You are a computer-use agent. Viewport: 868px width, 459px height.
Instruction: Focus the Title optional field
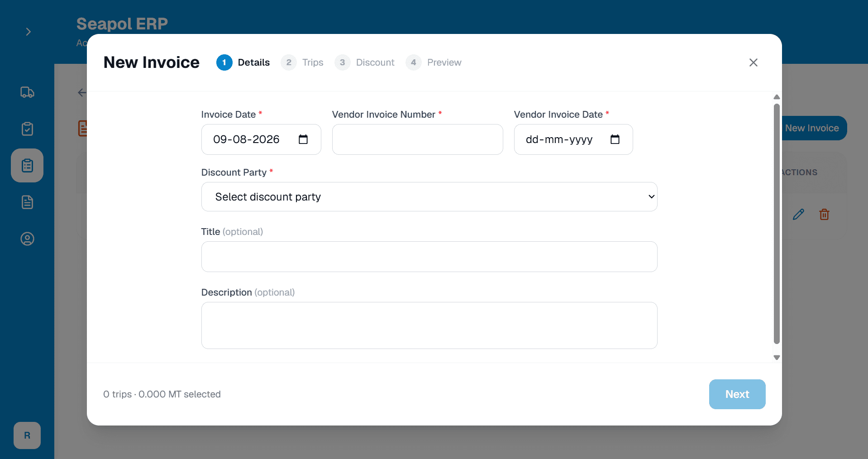[x=429, y=257]
